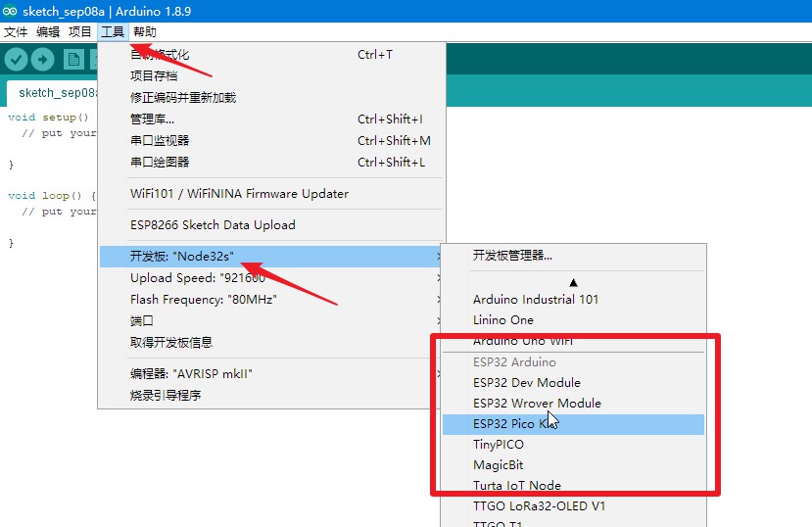Click the void loop() line in editor
The image size is (812, 527).
(52, 196)
